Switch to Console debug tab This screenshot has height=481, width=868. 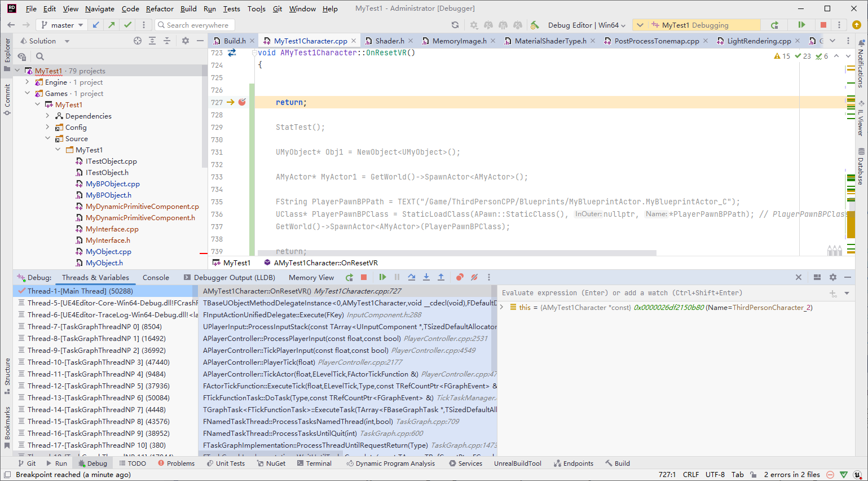[x=156, y=277]
